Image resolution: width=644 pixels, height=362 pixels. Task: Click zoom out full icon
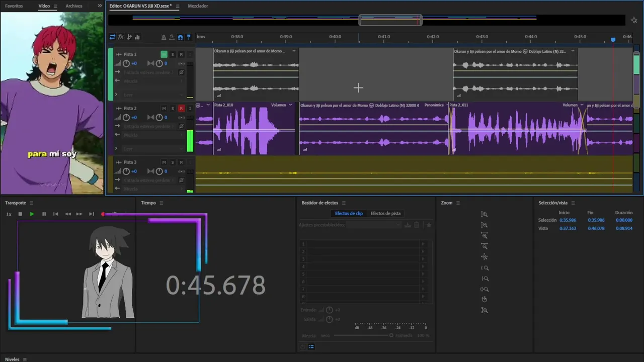[x=485, y=257]
